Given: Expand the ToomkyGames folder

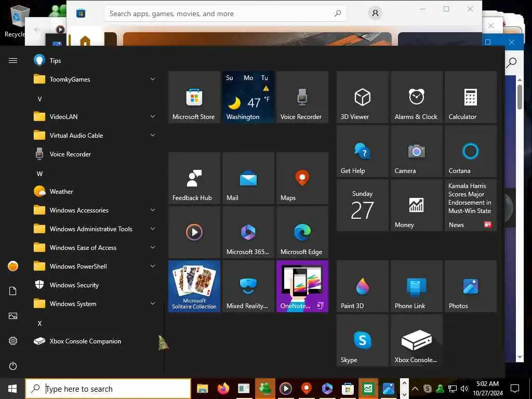Looking at the screenshot, I should pyautogui.click(x=95, y=79).
